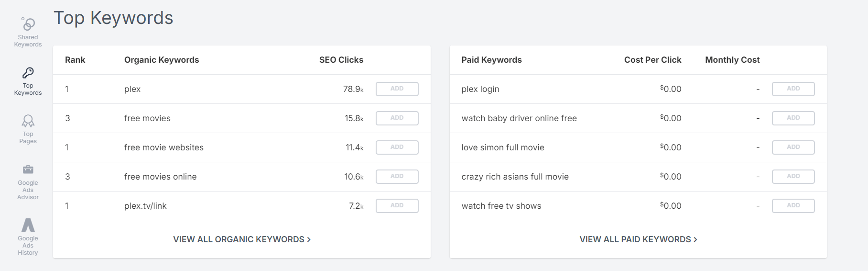This screenshot has height=271, width=868.
Task: Click the Paid Keywords column header
Action: tap(491, 60)
